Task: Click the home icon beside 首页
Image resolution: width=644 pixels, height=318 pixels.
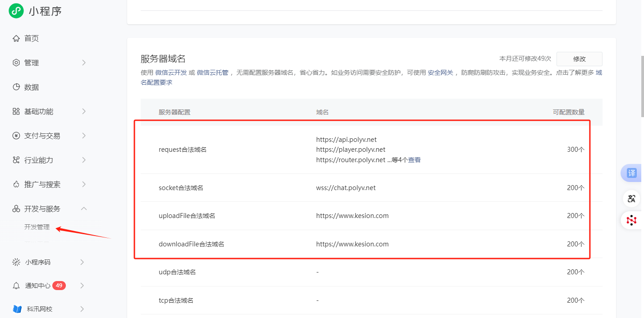Action: click(x=16, y=38)
